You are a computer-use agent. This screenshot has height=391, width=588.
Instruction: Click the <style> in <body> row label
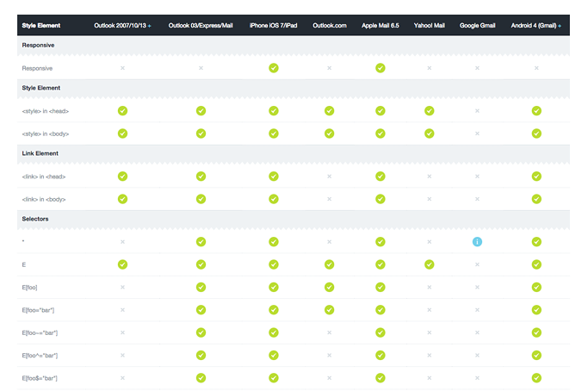(44, 133)
